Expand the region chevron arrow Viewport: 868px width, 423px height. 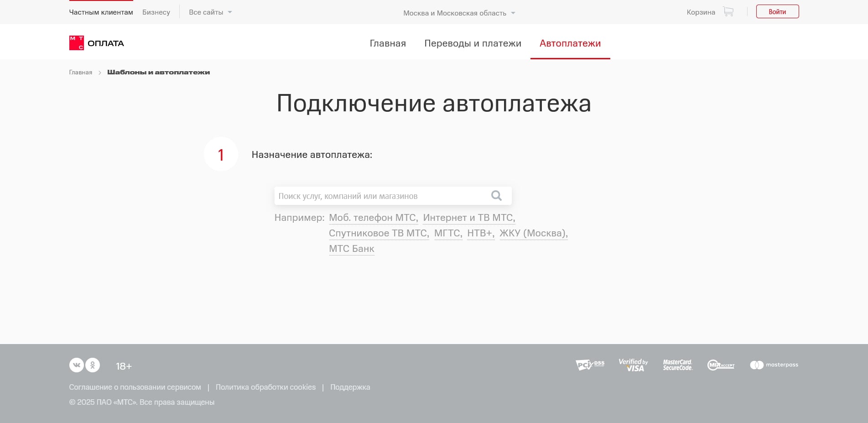click(513, 13)
